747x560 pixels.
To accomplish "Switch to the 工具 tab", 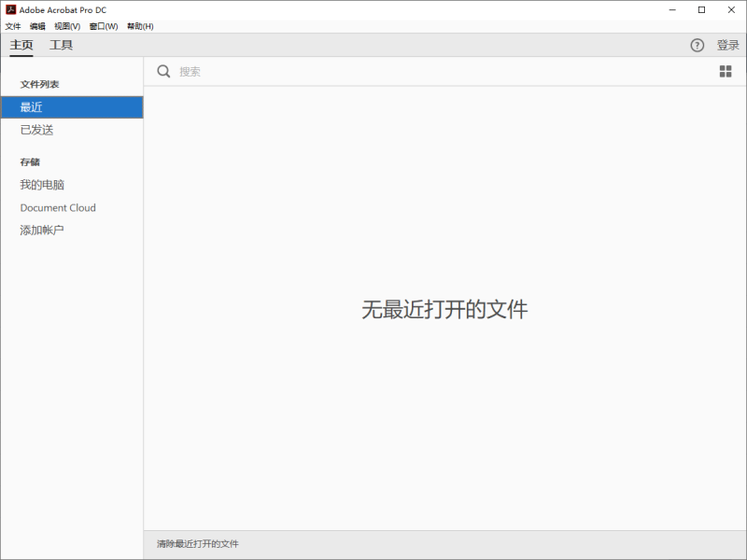I will 62,44.
